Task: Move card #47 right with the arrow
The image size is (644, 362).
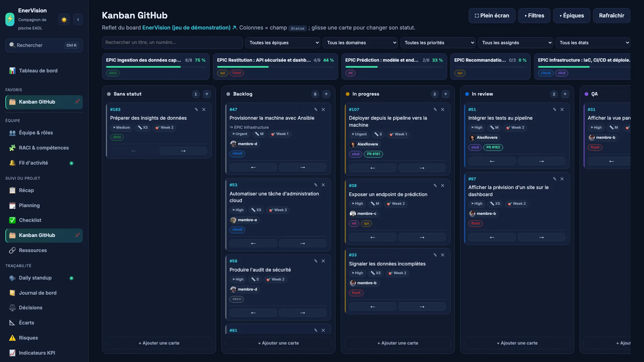Action: pyautogui.click(x=303, y=167)
